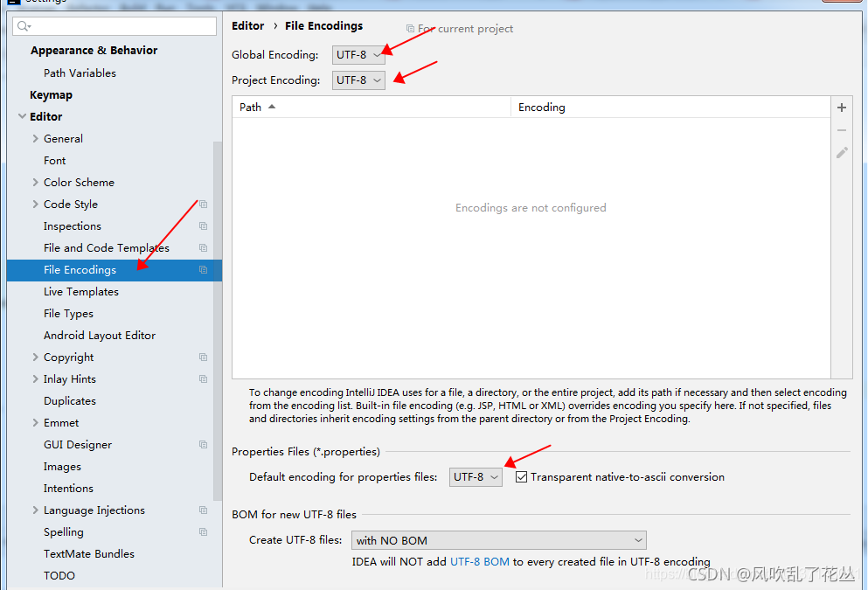The height and width of the screenshot is (590, 868).
Task: Open File Types settings page
Action: tap(69, 313)
